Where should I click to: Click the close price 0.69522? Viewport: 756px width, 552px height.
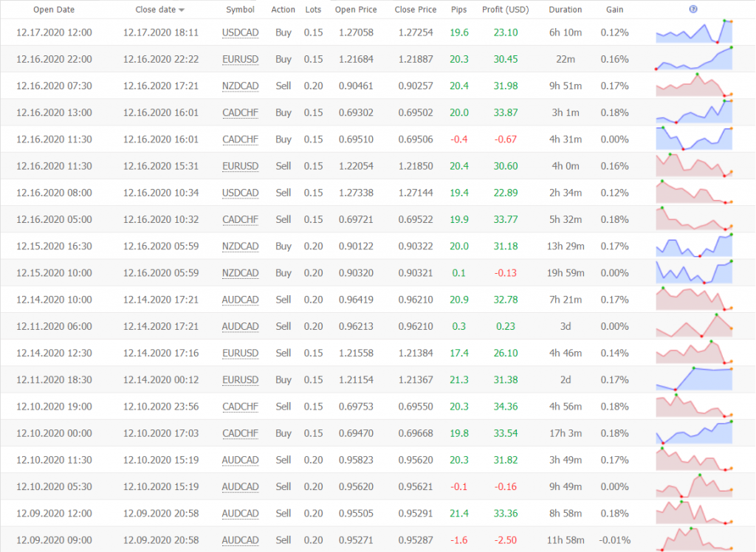click(415, 220)
